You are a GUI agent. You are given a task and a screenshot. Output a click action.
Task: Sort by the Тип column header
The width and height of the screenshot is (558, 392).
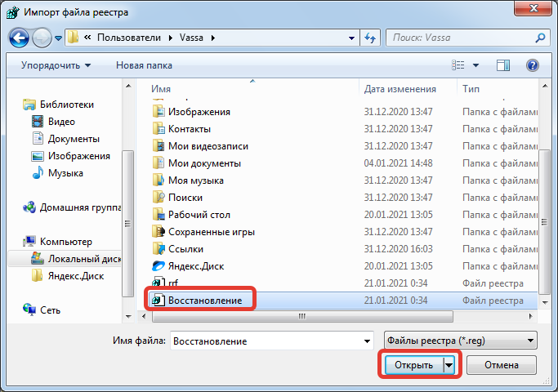click(x=471, y=88)
